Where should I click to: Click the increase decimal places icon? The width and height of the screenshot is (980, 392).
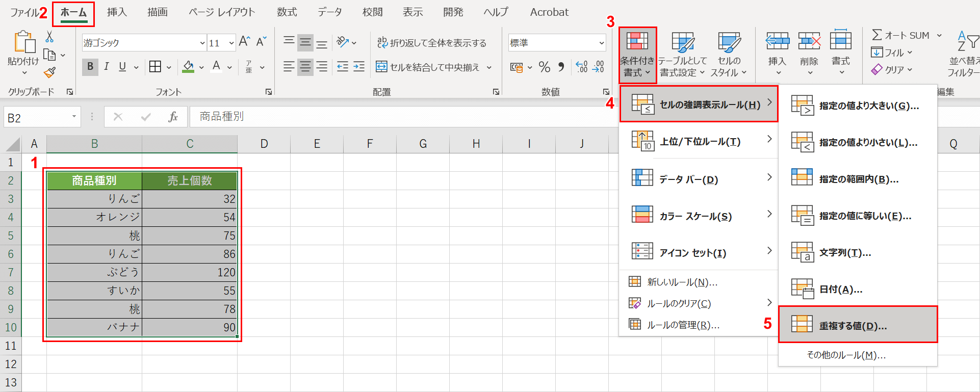(581, 67)
